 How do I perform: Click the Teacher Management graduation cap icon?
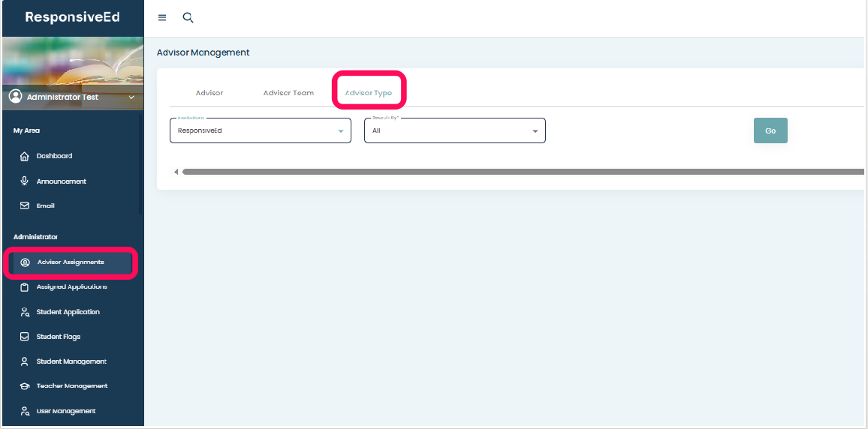pyautogui.click(x=24, y=386)
